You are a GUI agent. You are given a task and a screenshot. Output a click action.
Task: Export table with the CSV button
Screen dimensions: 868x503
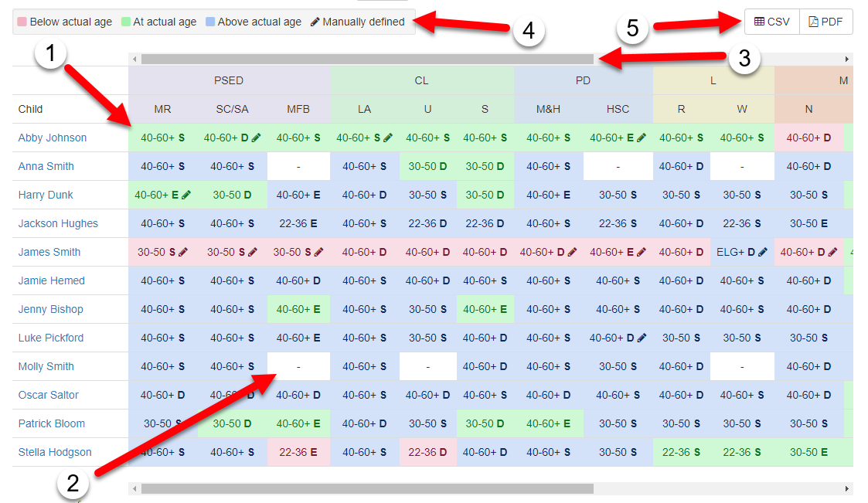tap(771, 22)
